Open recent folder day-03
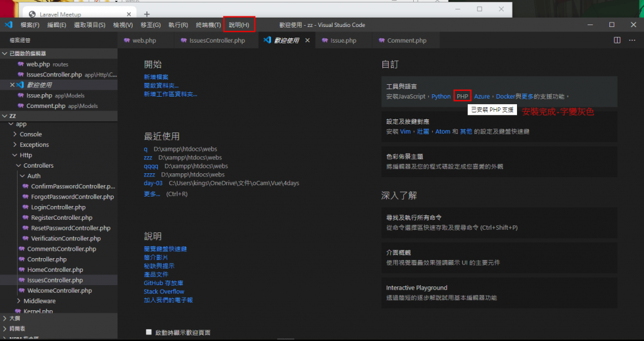This screenshot has width=644, height=341. click(x=153, y=183)
